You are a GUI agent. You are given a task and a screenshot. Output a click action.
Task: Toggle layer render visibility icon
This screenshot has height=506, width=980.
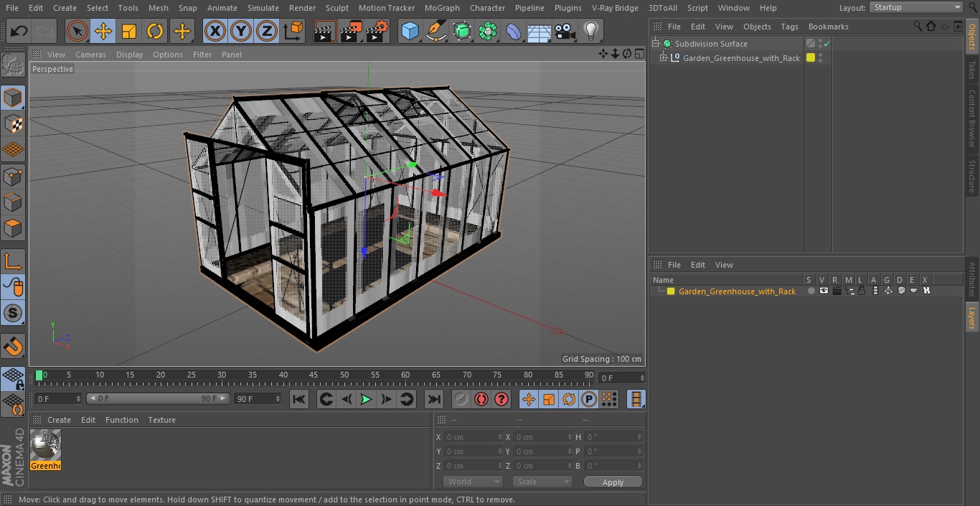(837, 291)
